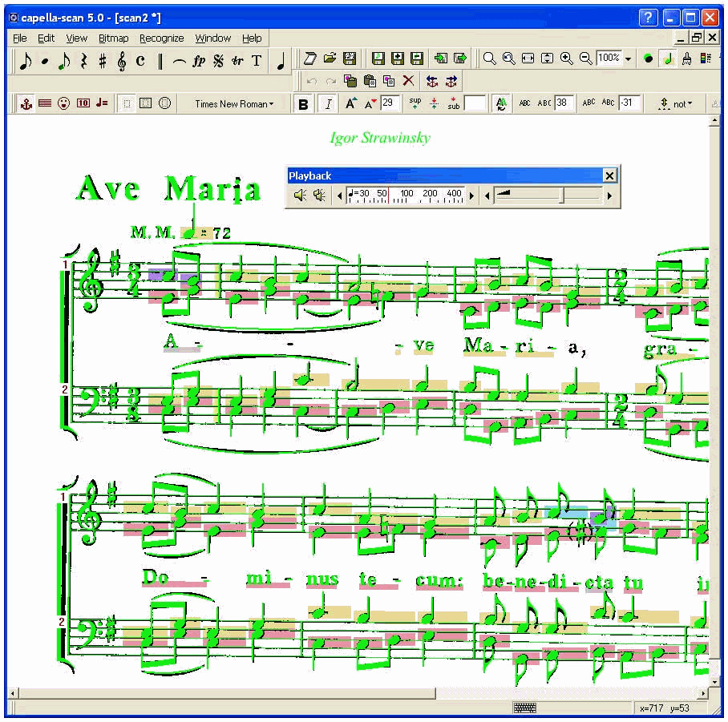728x722 pixels.
Task: Click the plain magnifier zoom tool
Action: coord(489,58)
